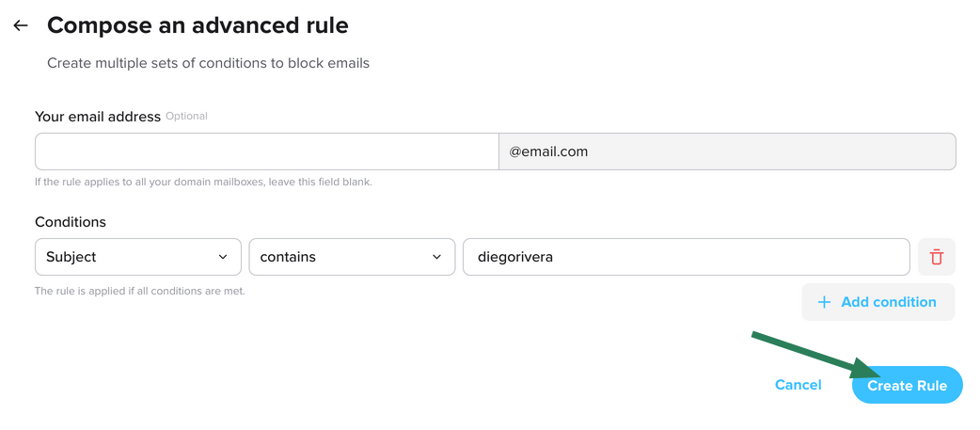Click into the empty email address field
This screenshot has width=980, height=430.
(x=267, y=151)
